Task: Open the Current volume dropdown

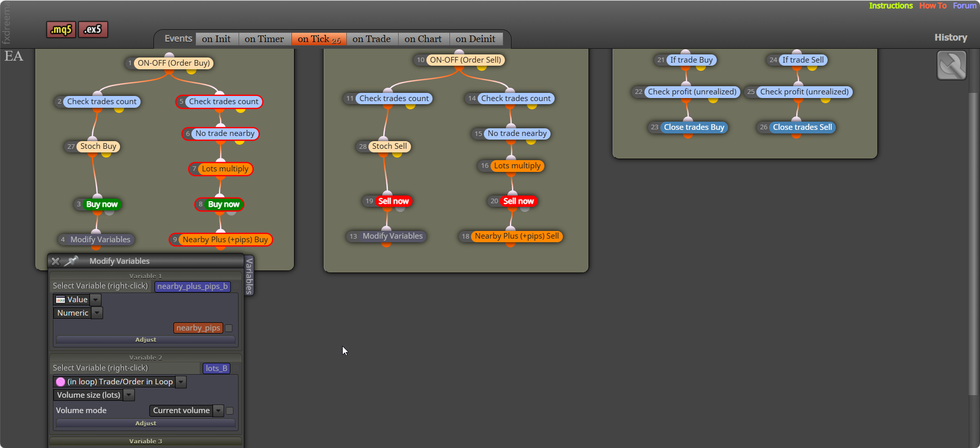Action: click(219, 411)
